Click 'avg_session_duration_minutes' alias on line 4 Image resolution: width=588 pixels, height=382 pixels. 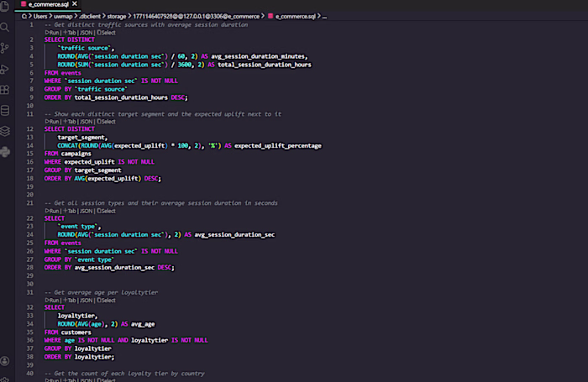tap(259, 56)
